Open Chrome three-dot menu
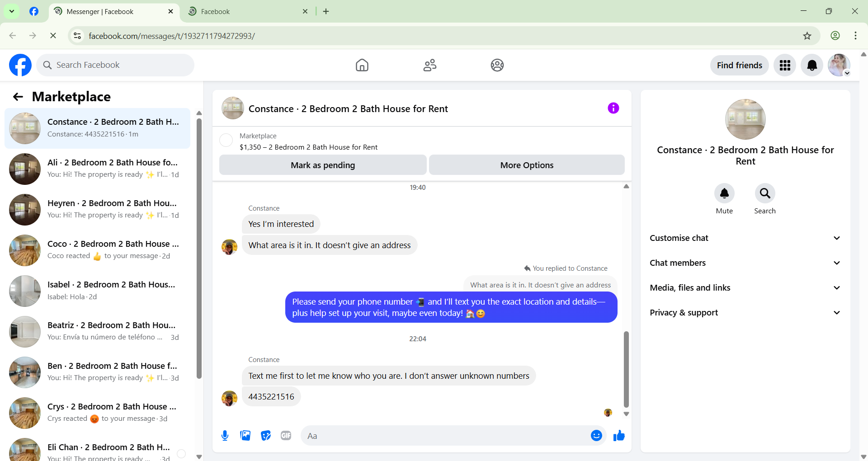Screen dimensions: 868x461 856,36
